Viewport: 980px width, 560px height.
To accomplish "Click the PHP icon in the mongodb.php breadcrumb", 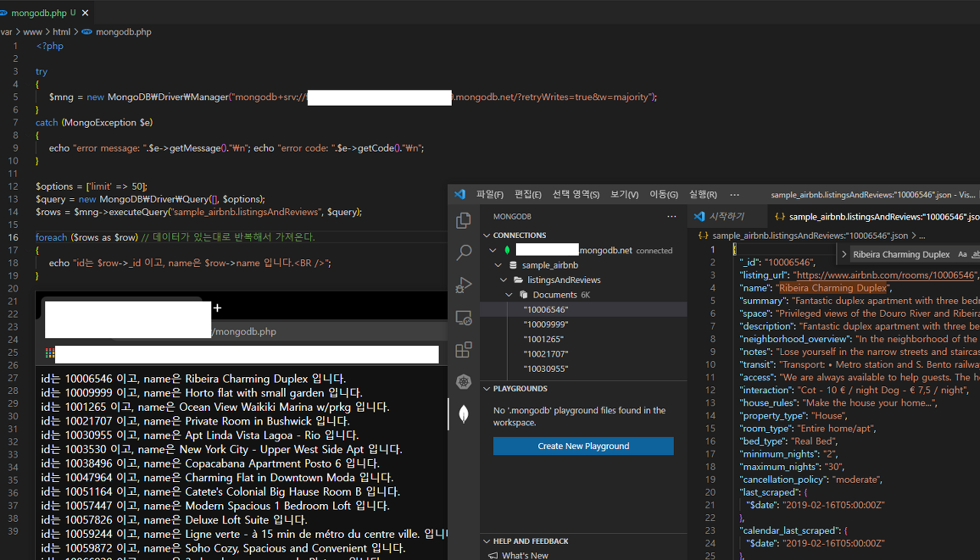I will 87,32.
